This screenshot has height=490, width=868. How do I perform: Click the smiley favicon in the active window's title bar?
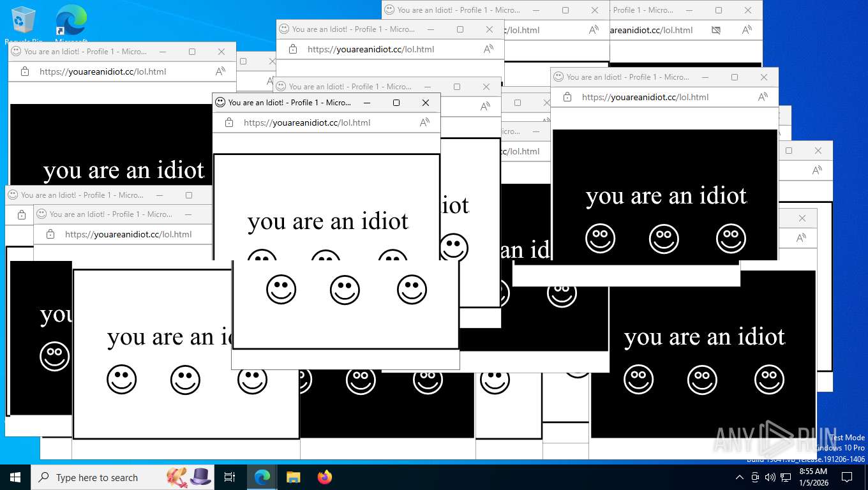[220, 102]
